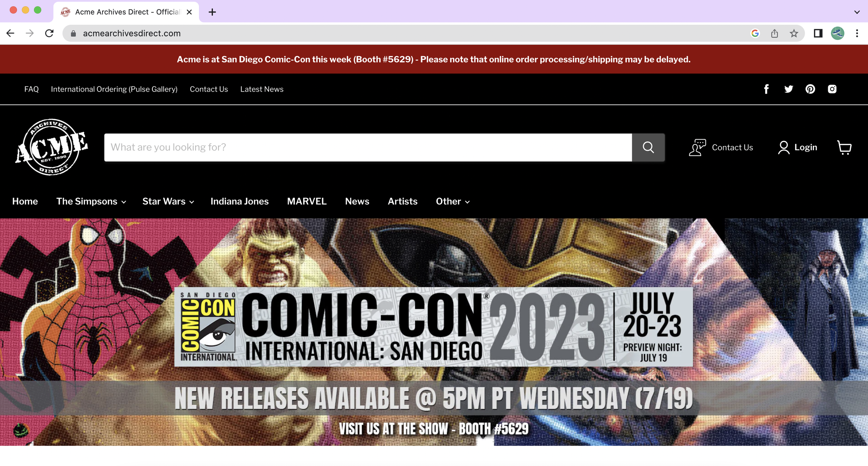
Task: Visit Acme's Facebook page icon
Action: coord(766,89)
